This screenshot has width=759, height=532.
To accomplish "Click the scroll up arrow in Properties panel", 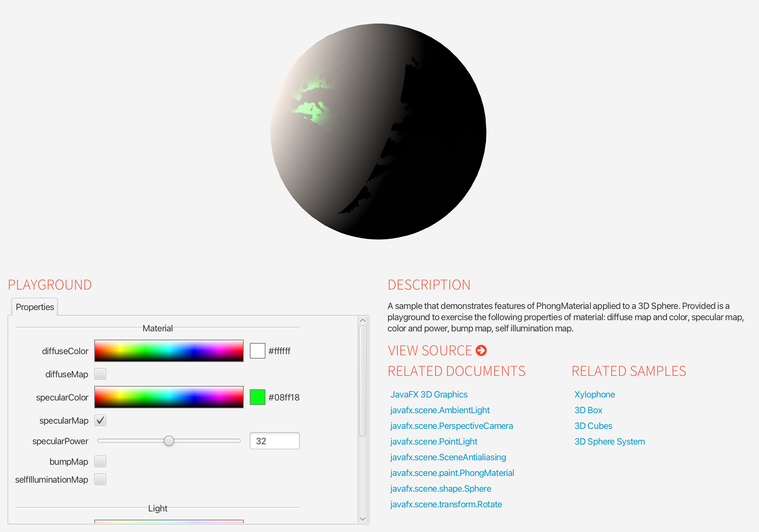I will (x=362, y=321).
